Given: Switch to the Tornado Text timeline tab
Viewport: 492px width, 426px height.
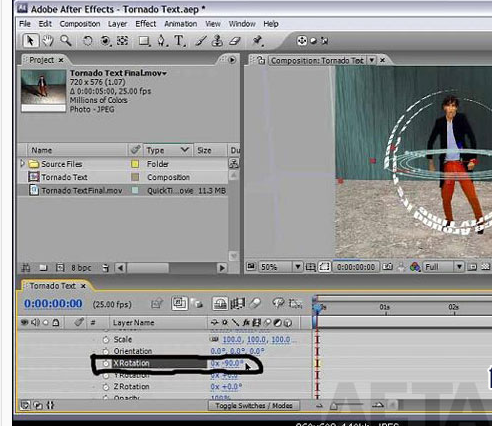Looking at the screenshot, I should tap(52, 286).
